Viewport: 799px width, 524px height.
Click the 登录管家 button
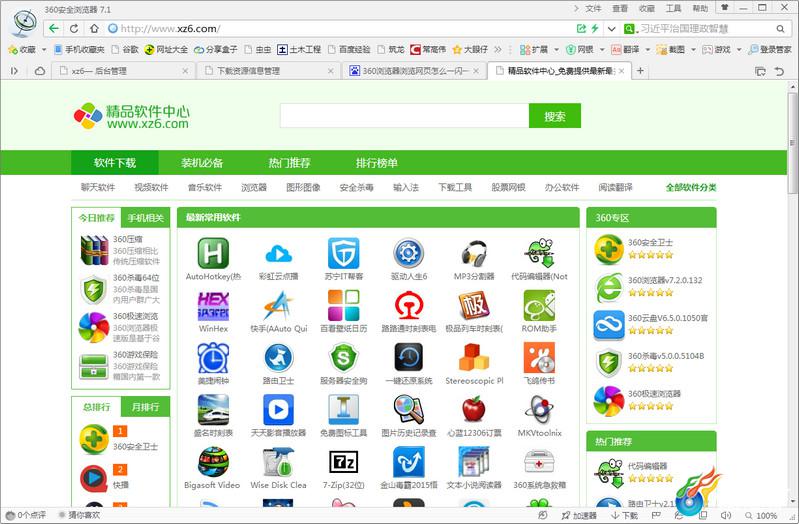pyautogui.click(x=769, y=49)
